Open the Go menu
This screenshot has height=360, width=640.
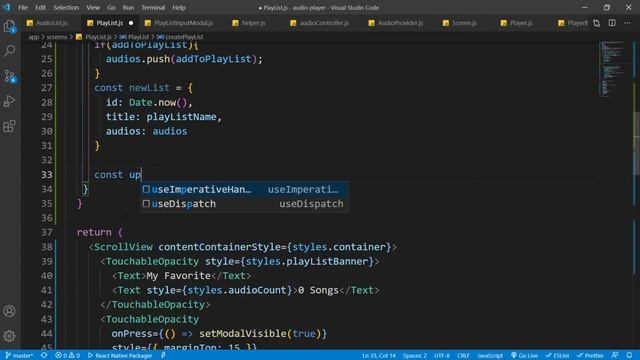tap(111, 7)
